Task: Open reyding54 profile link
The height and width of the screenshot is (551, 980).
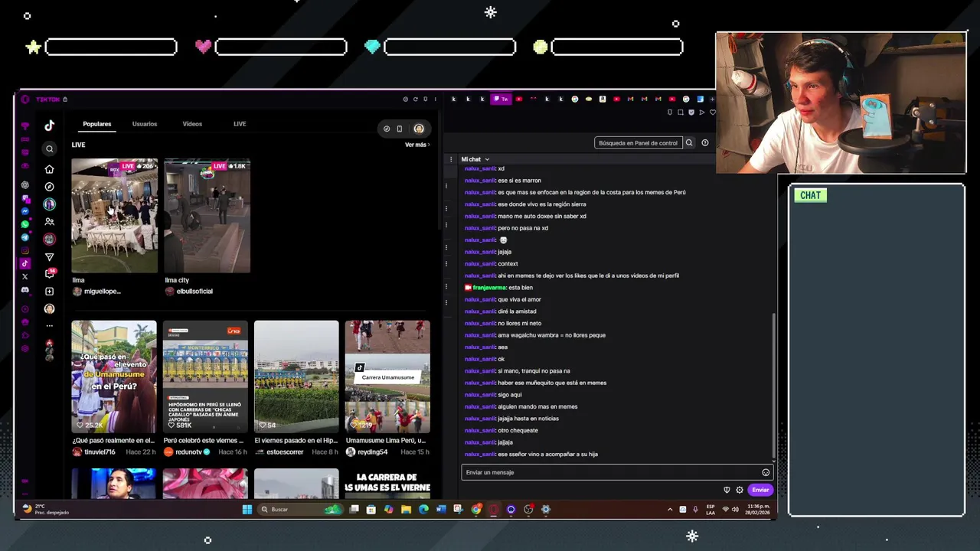Action: (x=372, y=452)
